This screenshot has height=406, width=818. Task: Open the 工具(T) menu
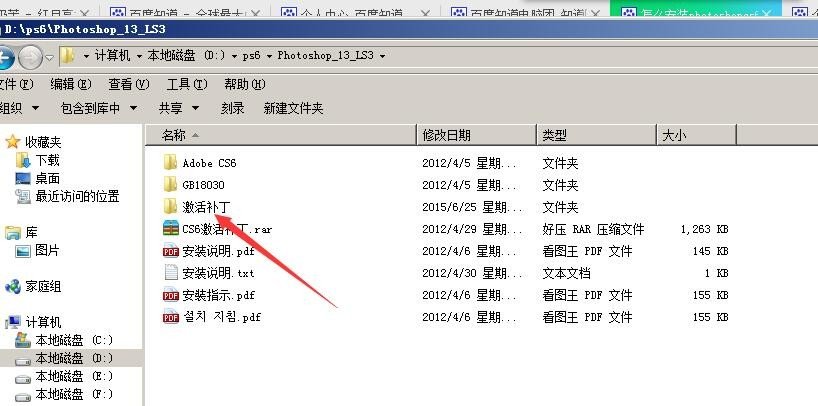[187, 84]
